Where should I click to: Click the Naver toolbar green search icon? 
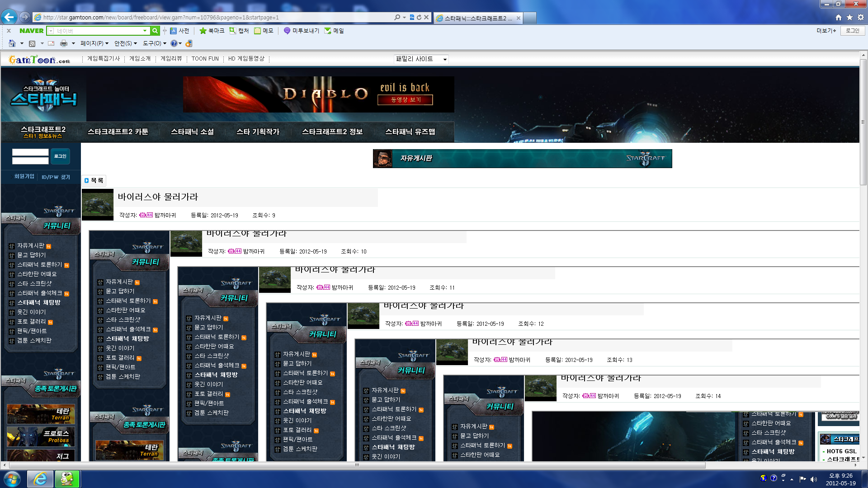point(155,31)
